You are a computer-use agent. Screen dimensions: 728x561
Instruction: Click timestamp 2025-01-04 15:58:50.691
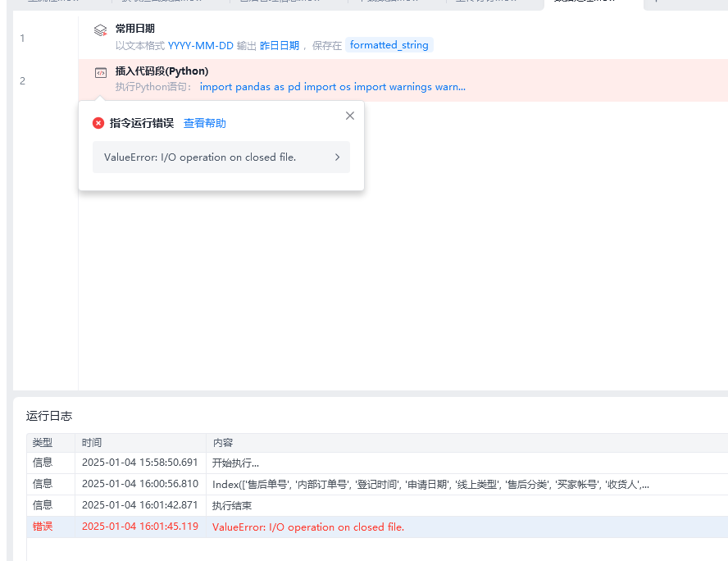point(139,463)
